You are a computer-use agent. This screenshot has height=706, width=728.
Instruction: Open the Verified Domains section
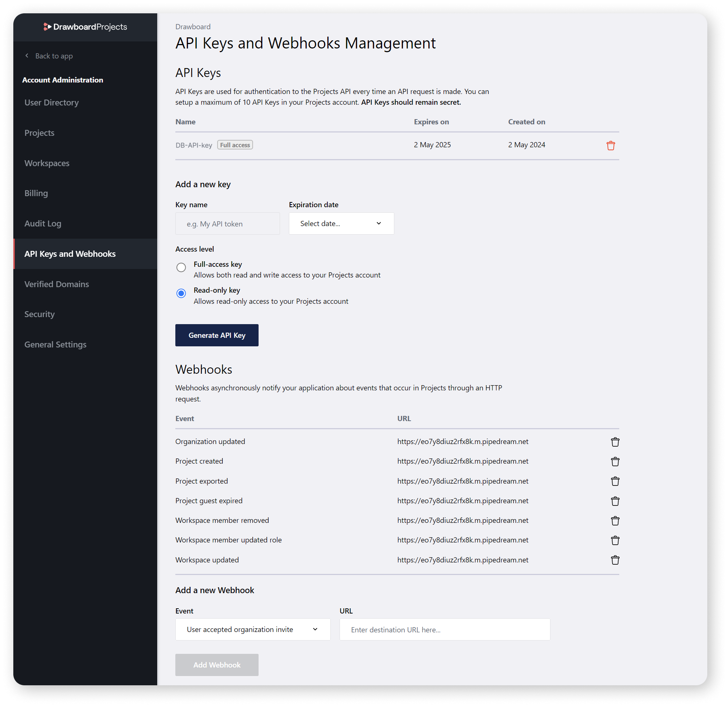pyautogui.click(x=85, y=284)
